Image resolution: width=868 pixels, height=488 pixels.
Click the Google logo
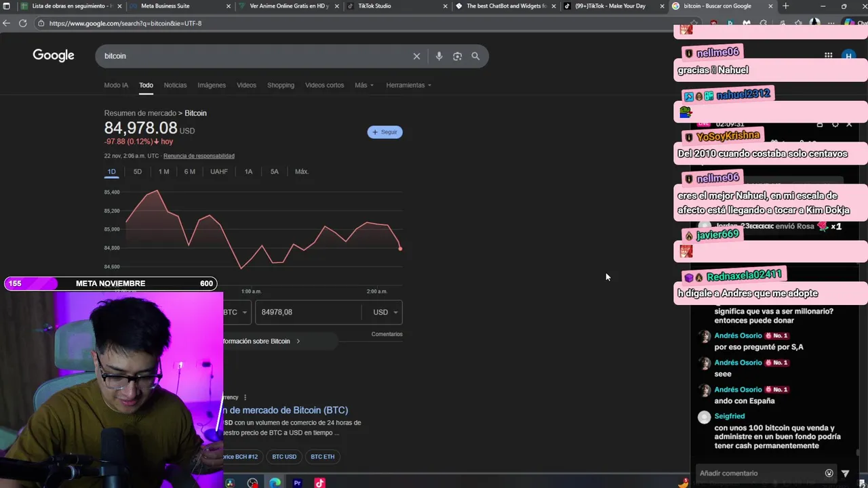[54, 56]
